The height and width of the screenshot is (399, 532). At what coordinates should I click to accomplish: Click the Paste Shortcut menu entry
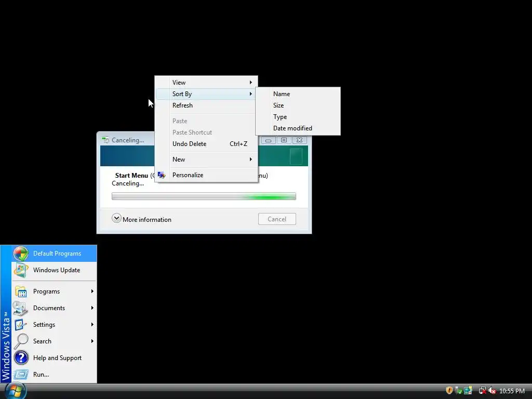[206, 132]
